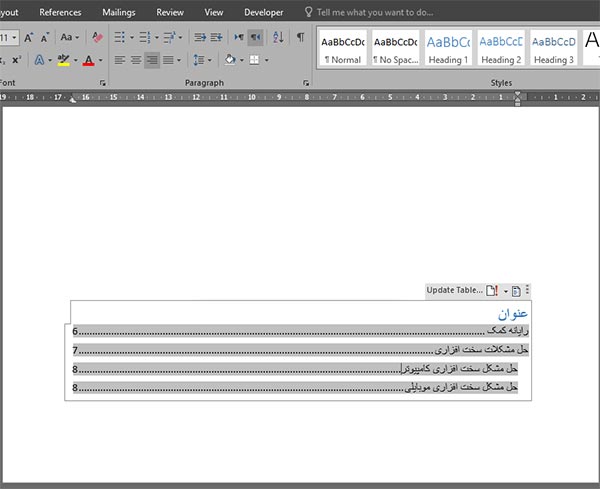The width and height of the screenshot is (600, 489).
Task: Open highlight color dropdown arrow
Action: coord(75,60)
